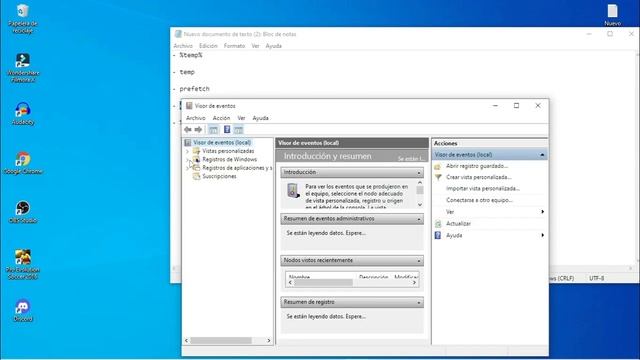This screenshot has height=360, width=640.
Task: Click Ayuda in the Acciones pane
Action: click(454, 236)
